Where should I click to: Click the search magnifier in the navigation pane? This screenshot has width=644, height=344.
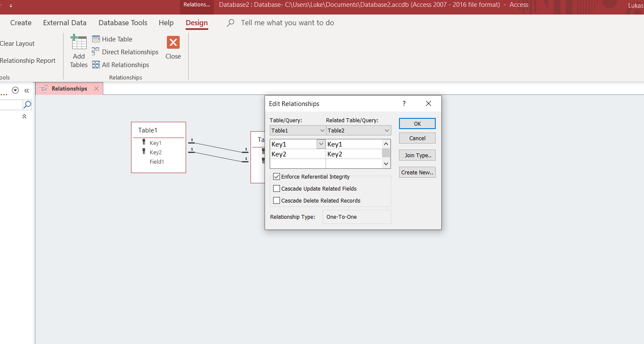(27, 105)
